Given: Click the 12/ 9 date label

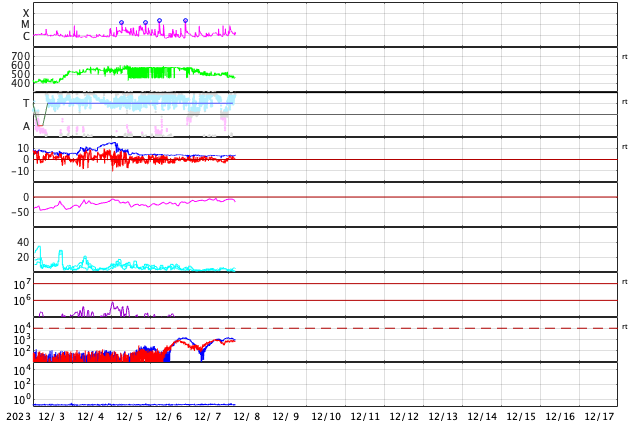Looking at the screenshot, I should pyautogui.click(x=286, y=417).
